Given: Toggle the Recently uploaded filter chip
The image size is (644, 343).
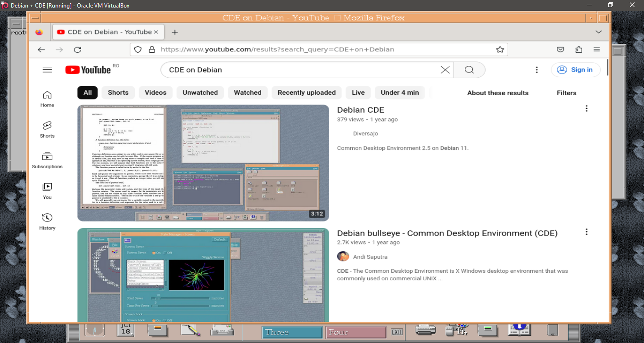Looking at the screenshot, I should 306,92.
